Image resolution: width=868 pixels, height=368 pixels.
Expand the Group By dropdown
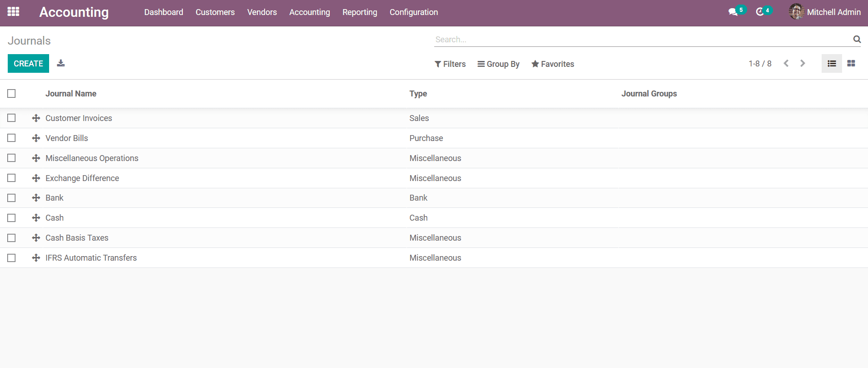click(498, 64)
